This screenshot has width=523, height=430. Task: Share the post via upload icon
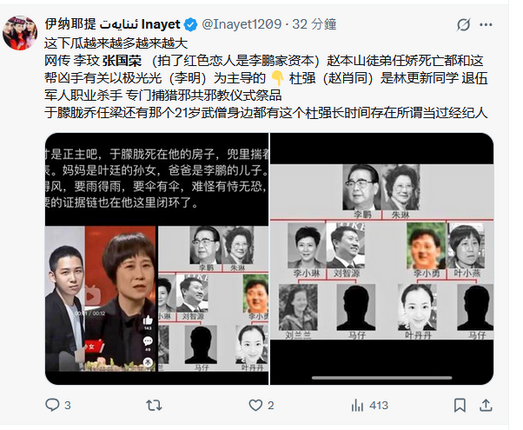coord(486,405)
